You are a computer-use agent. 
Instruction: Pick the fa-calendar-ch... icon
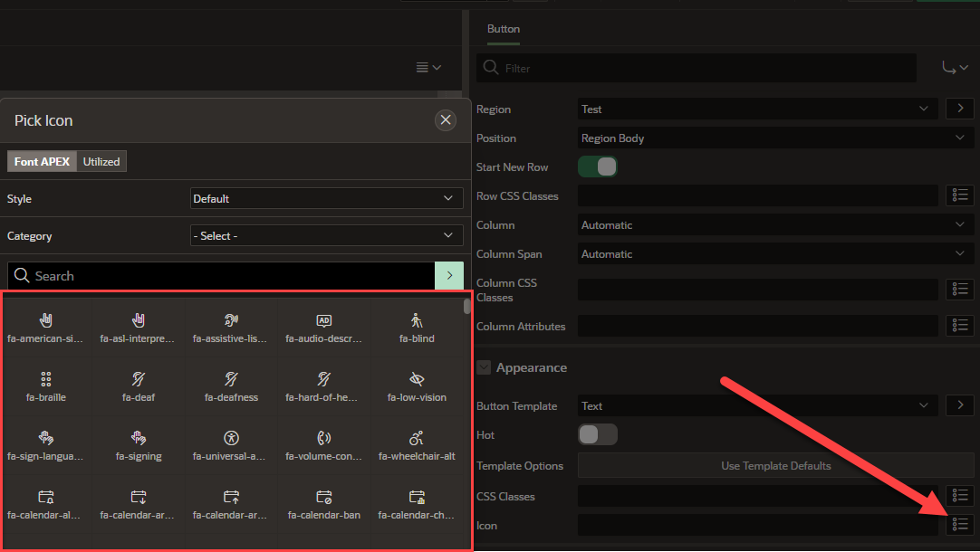tap(417, 505)
